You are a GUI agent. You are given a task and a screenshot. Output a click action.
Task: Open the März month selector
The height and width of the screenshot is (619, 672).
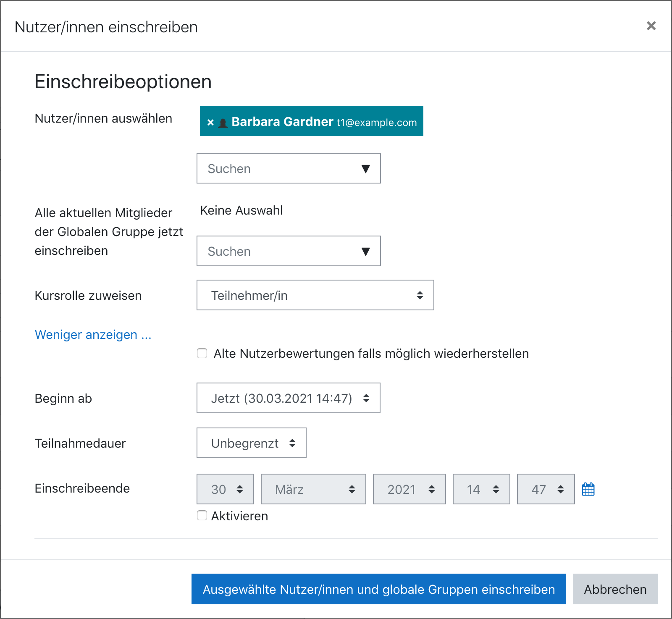pos(313,489)
